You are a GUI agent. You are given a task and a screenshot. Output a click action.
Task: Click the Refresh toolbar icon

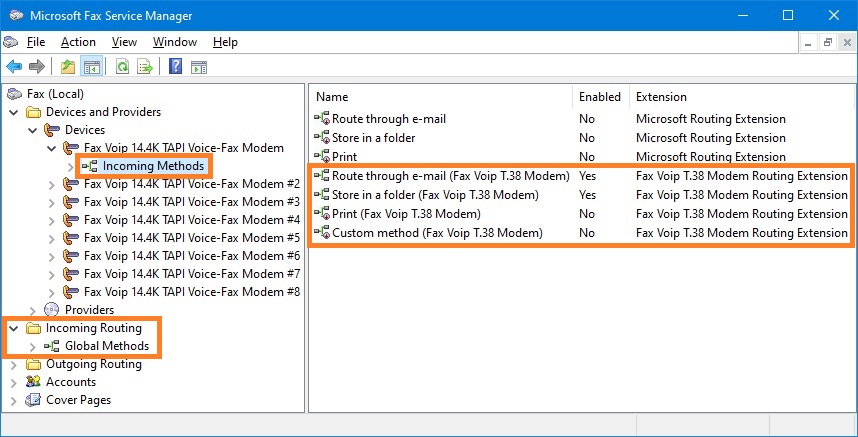tap(123, 67)
